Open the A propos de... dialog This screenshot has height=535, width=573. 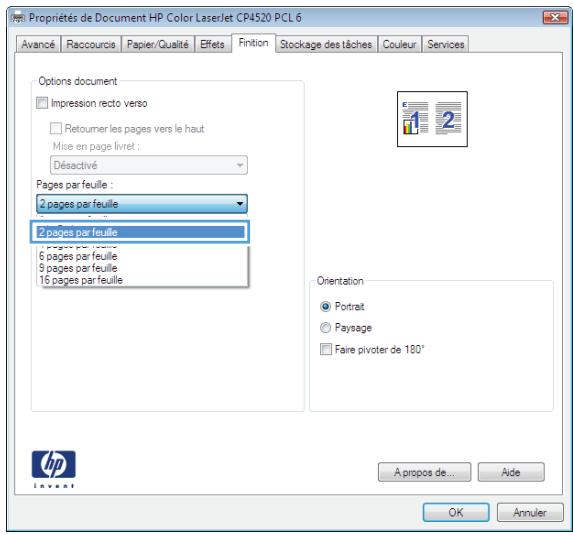click(x=424, y=472)
